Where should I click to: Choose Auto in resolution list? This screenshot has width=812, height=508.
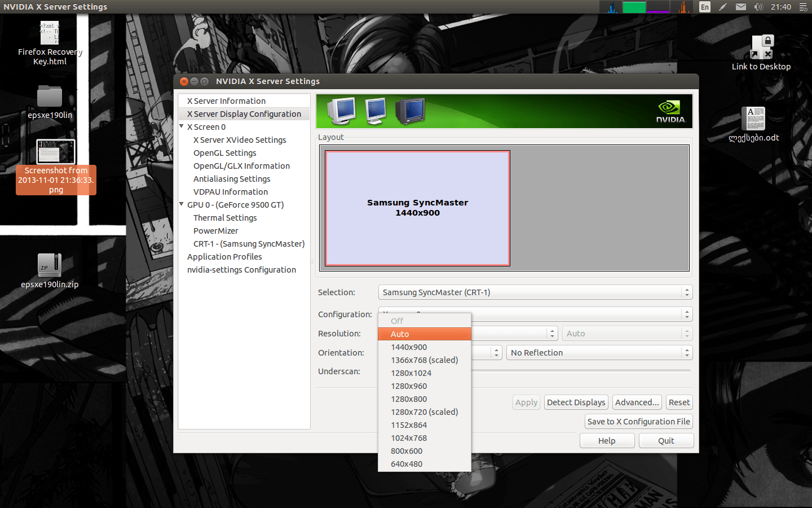click(x=425, y=334)
